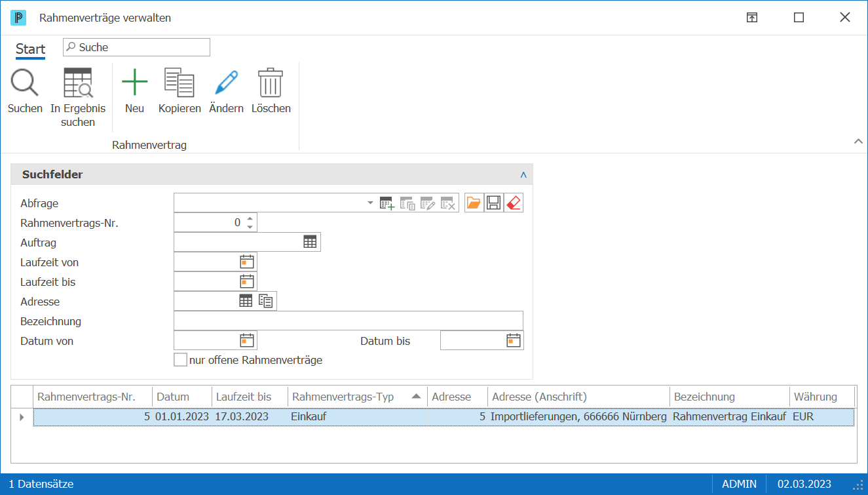The width and height of the screenshot is (868, 495).
Task: Collapse the ribbon with the chevron
Action: [x=858, y=141]
